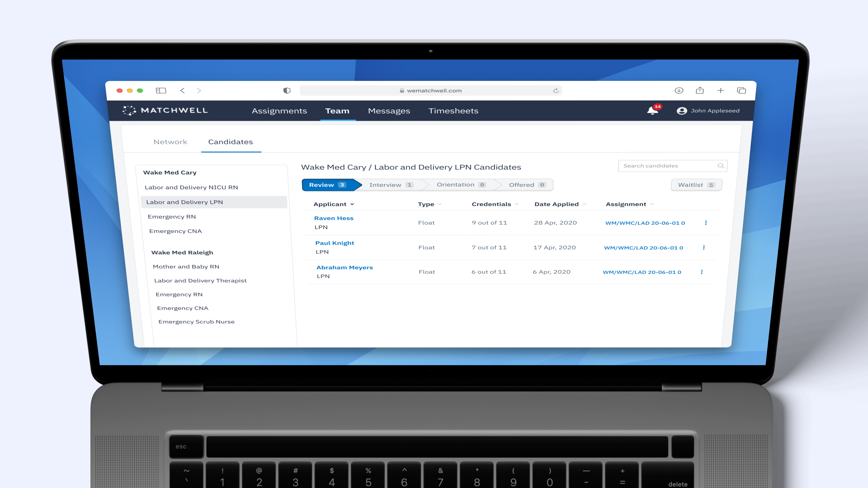This screenshot has width=868, height=488.
Task: Click the 9 out of 11 credentials cell
Action: point(489,223)
